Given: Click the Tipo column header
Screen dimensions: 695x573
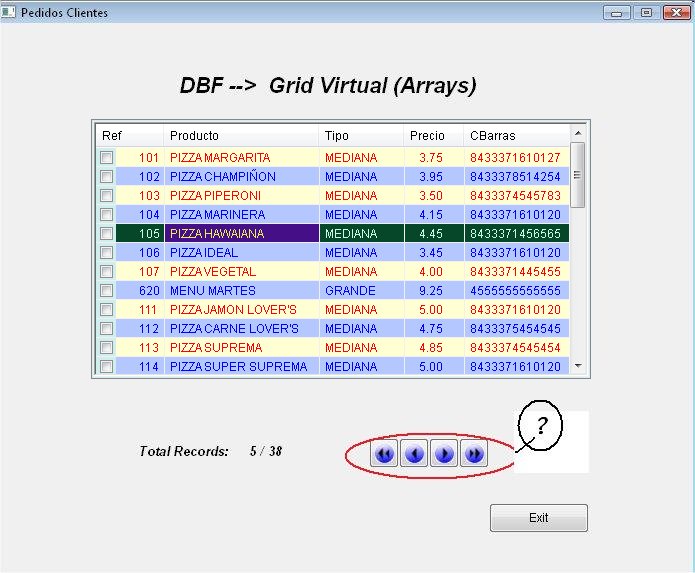Looking at the screenshot, I should tap(361, 136).
